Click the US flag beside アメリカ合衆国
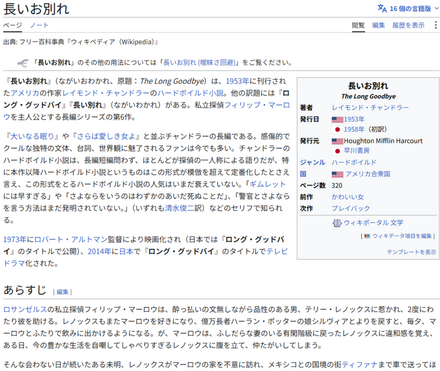Viewport: 440px width, 371px height. [x=337, y=174]
